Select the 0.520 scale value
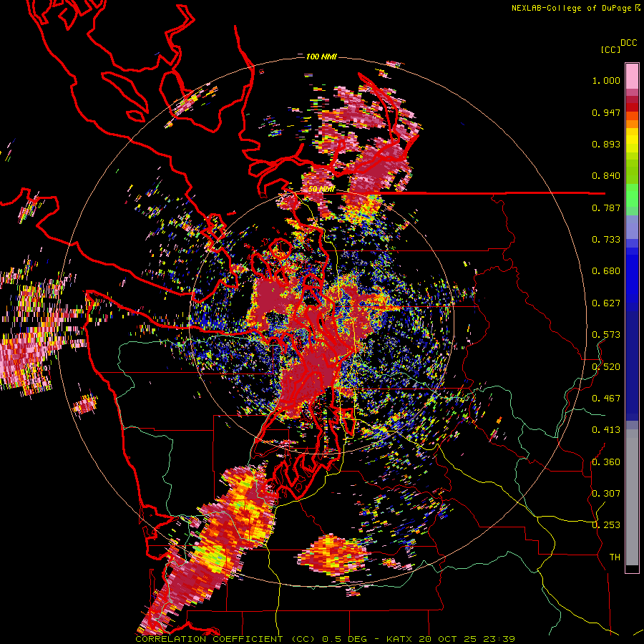Screen dimensions: 644x644 606,367
